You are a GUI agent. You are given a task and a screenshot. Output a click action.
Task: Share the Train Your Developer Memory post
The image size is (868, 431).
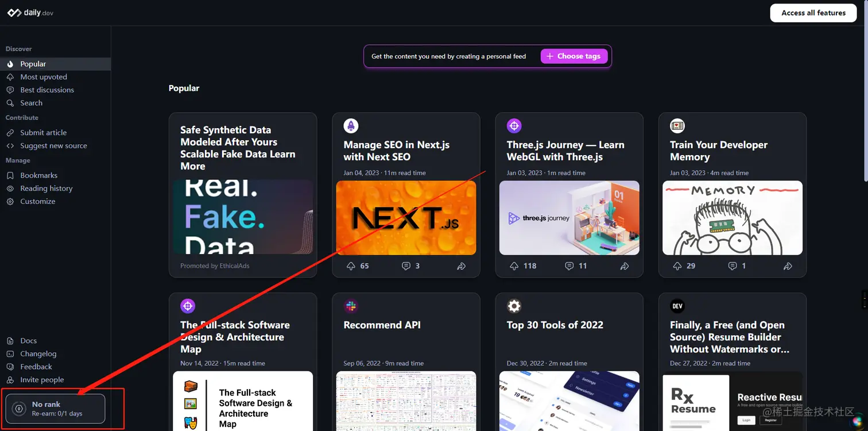788,266
